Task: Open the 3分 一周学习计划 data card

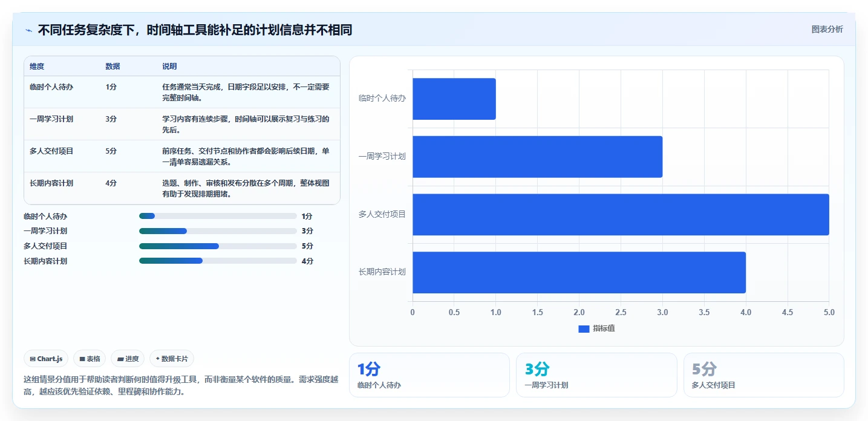Action: pos(596,375)
